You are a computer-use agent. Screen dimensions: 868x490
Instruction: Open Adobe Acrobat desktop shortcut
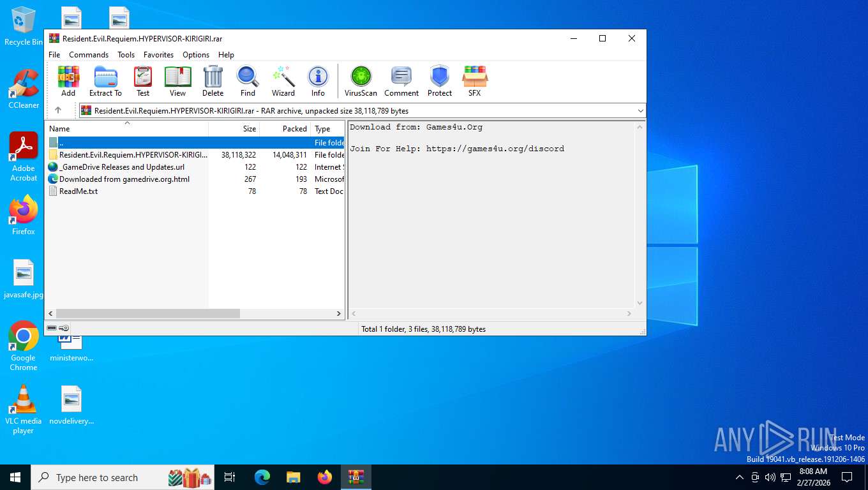tap(24, 157)
